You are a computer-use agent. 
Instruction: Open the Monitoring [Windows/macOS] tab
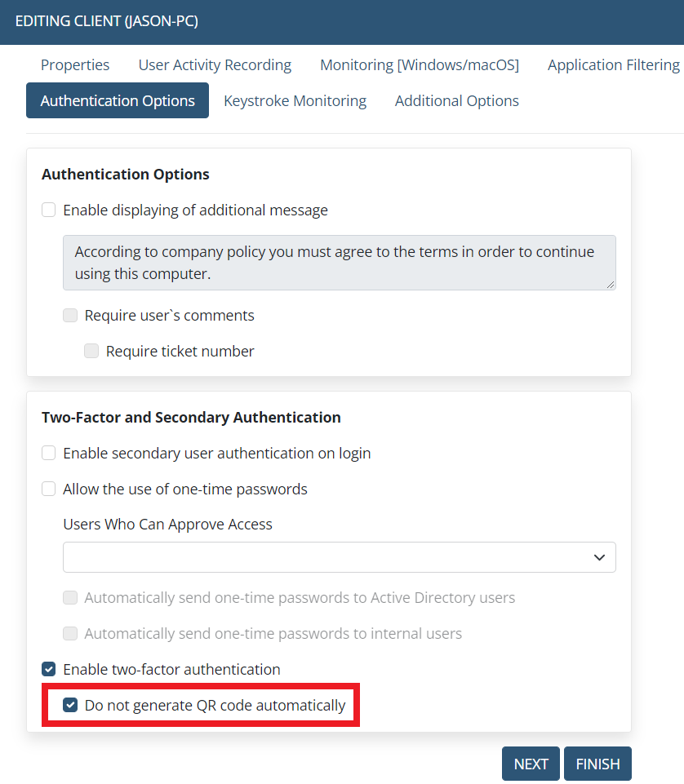click(419, 65)
